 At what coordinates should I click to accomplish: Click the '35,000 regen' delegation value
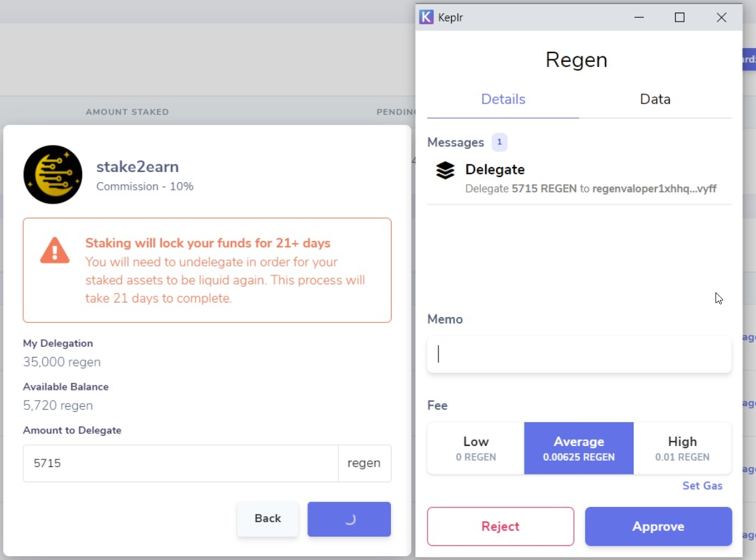[x=62, y=362]
